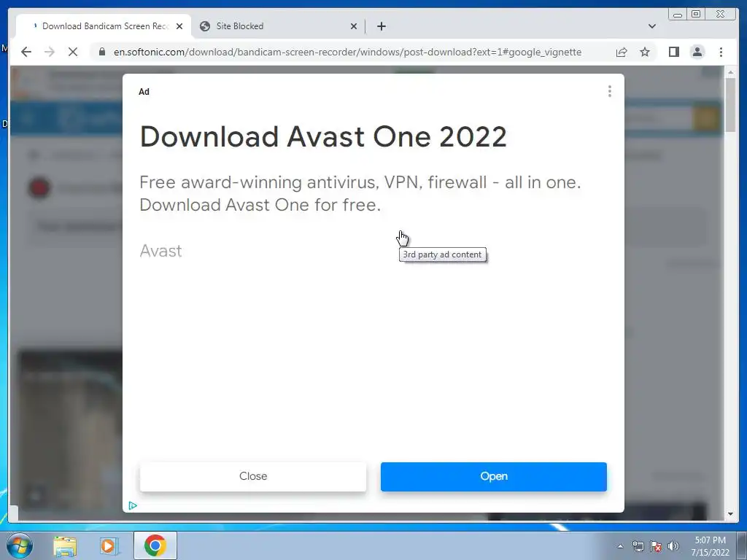Screen dimensions: 747x560
Task: Click the network tray icon
Action: pyautogui.click(x=638, y=547)
